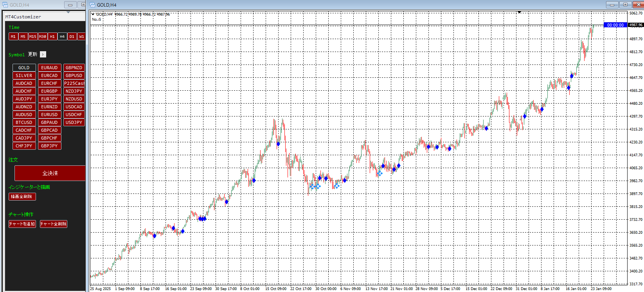
Task: Load the USDJPY symbol
Action: click(74, 122)
